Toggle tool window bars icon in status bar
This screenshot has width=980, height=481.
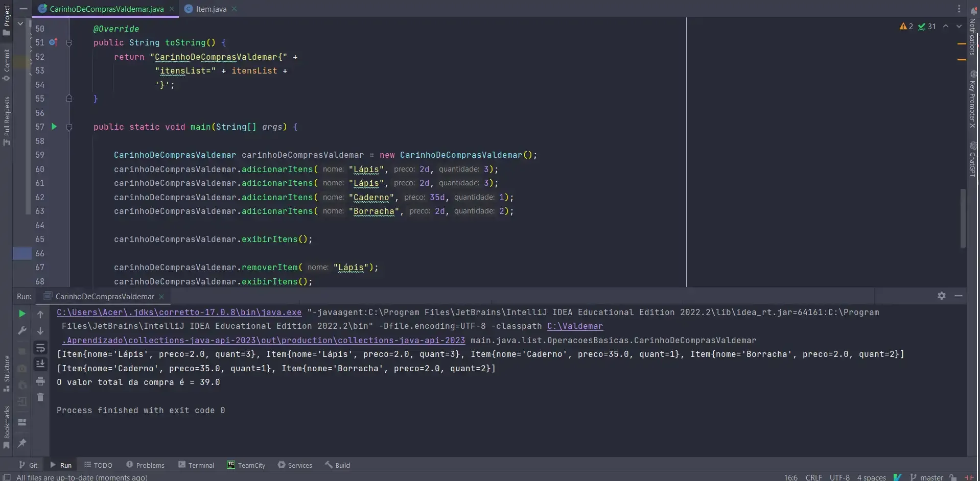pyautogui.click(x=7, y=477)
